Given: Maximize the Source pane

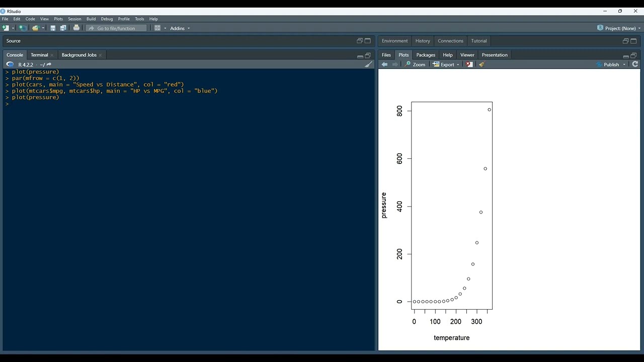Looking at the screenshot, I should tap(368, 41).
